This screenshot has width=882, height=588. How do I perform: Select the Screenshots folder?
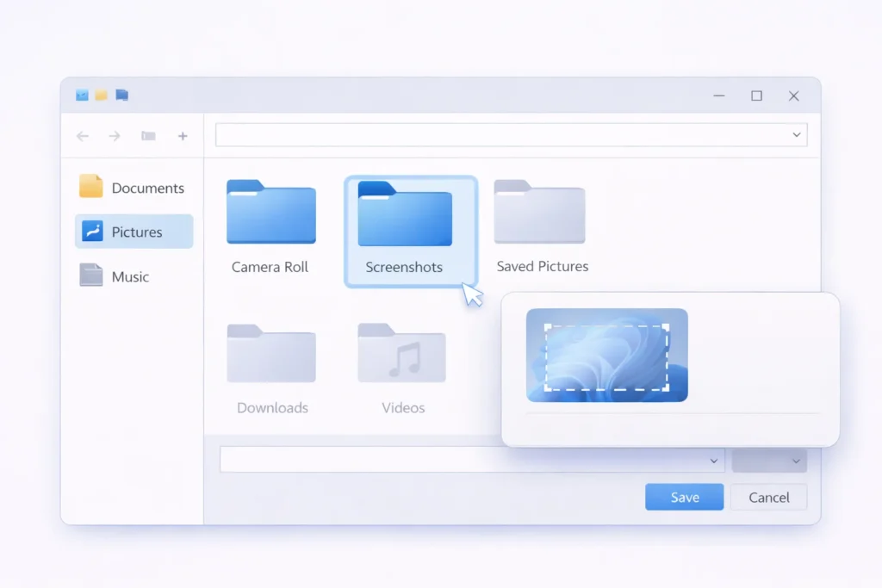[x=403, y=215]
